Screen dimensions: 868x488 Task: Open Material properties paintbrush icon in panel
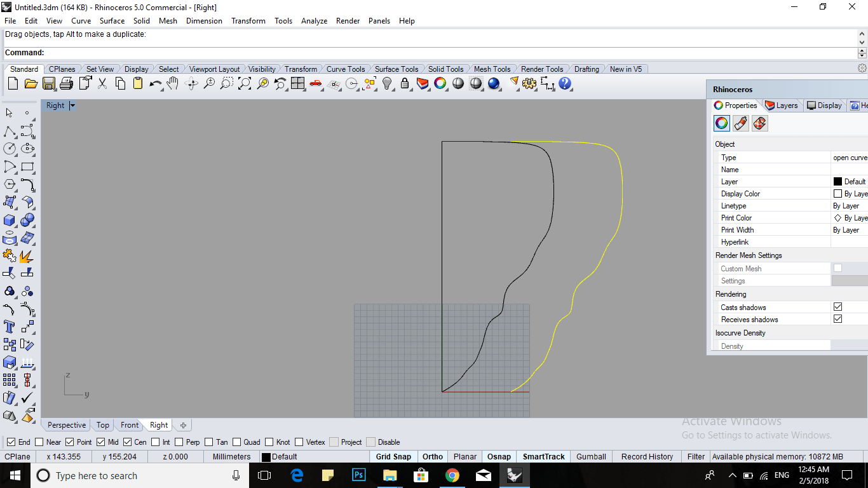[x=740, y=123]
